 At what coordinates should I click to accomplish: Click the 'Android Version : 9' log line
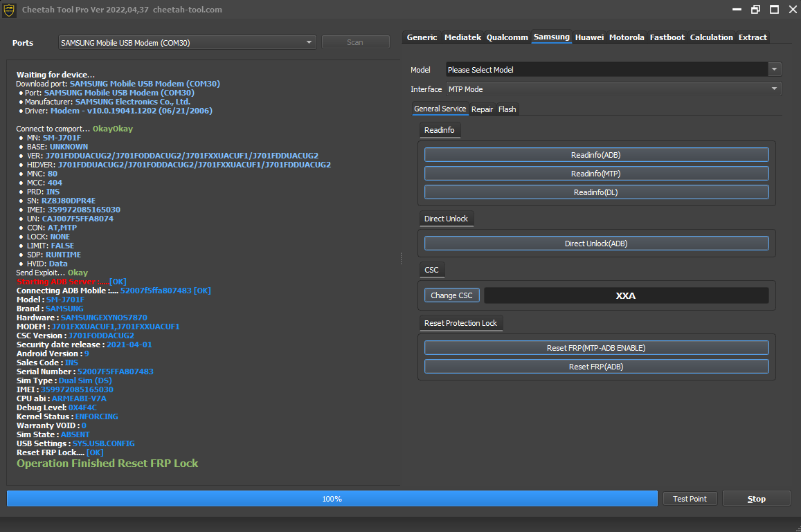[x=53, y=354]
